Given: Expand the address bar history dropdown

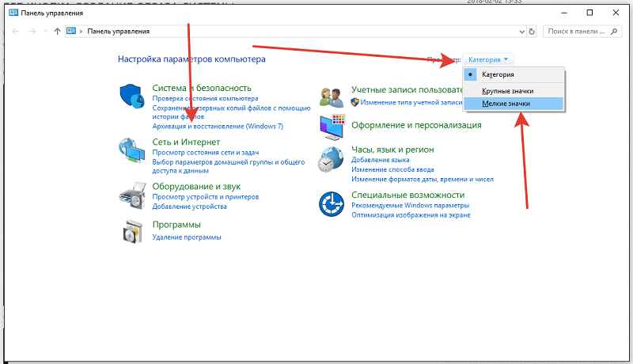Looking at the screenshot, I should pyautogui.click(x=521, y=32).
